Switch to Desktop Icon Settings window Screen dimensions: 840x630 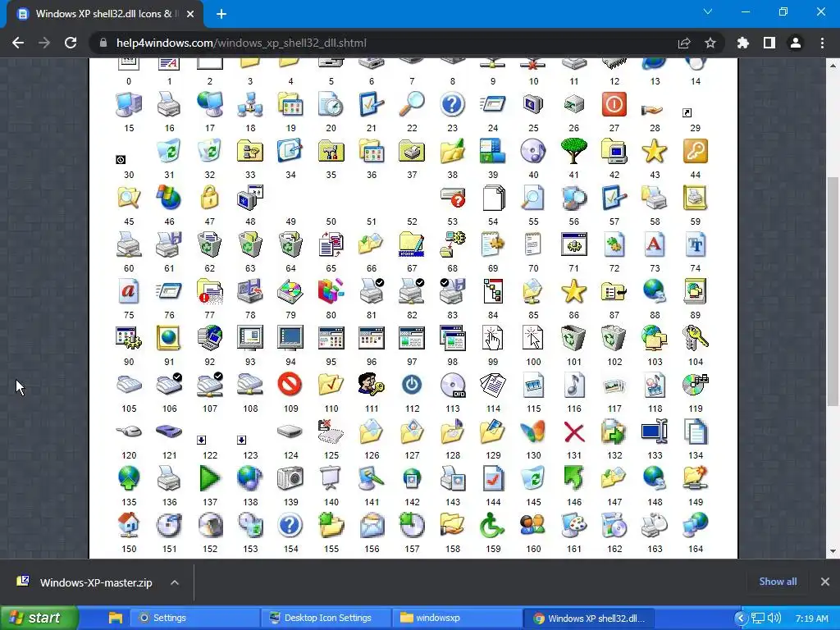[326, 618]
